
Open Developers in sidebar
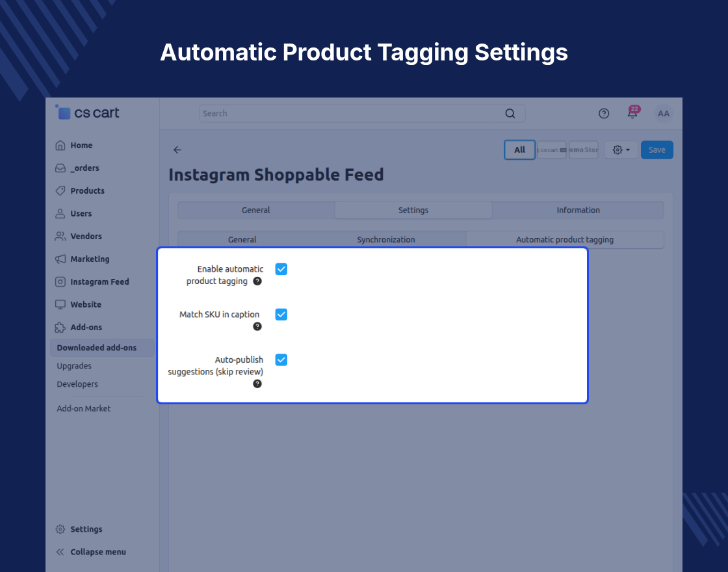[x=77, y=384]
